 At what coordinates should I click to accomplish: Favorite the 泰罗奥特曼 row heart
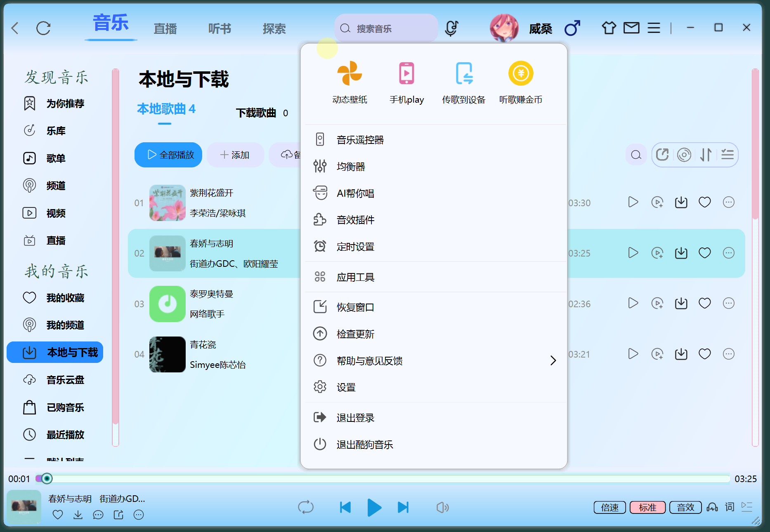click(x=705, y=304)
